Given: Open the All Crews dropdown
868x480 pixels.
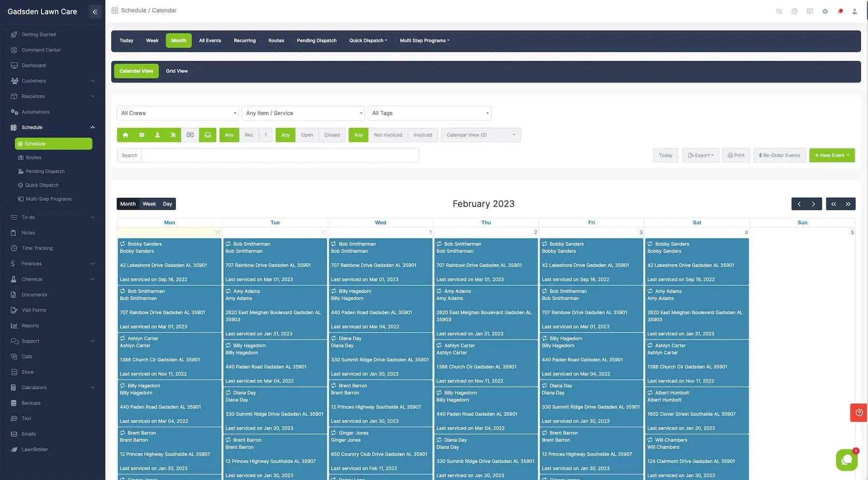Looking at the screenshot, I should pyautogui.click(x=177, y=113).
